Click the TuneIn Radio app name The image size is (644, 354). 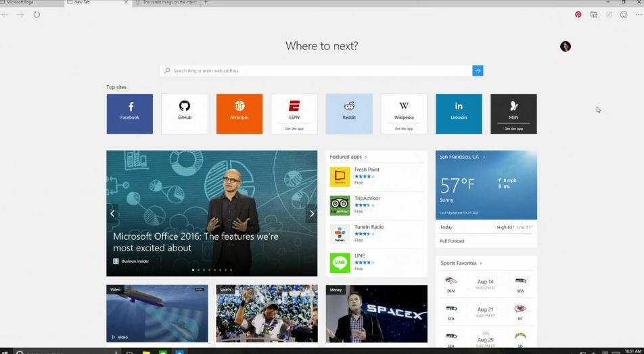click(x=369, y=227)
